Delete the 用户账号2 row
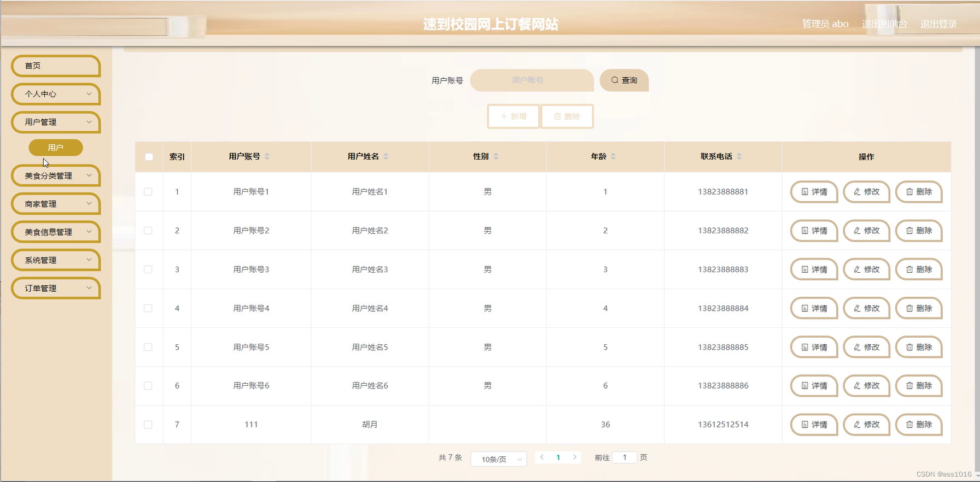This screenshot has height=482, width=980. [919, 231]
